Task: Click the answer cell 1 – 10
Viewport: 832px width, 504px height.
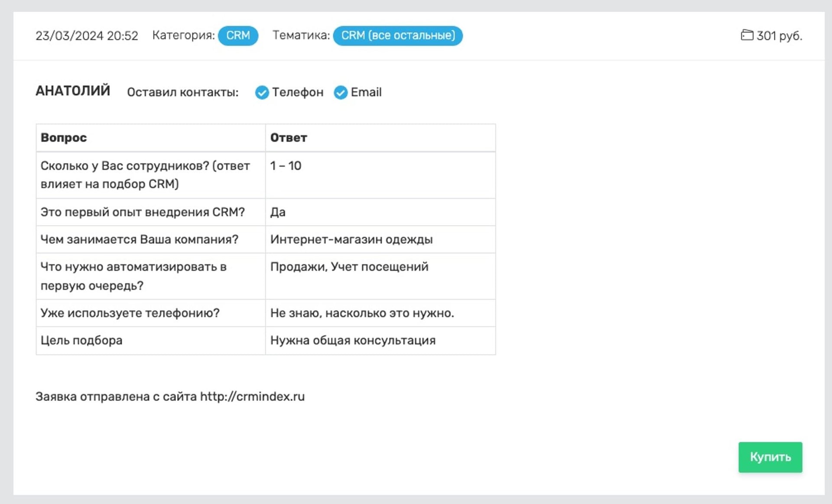Action: (286, 166)
